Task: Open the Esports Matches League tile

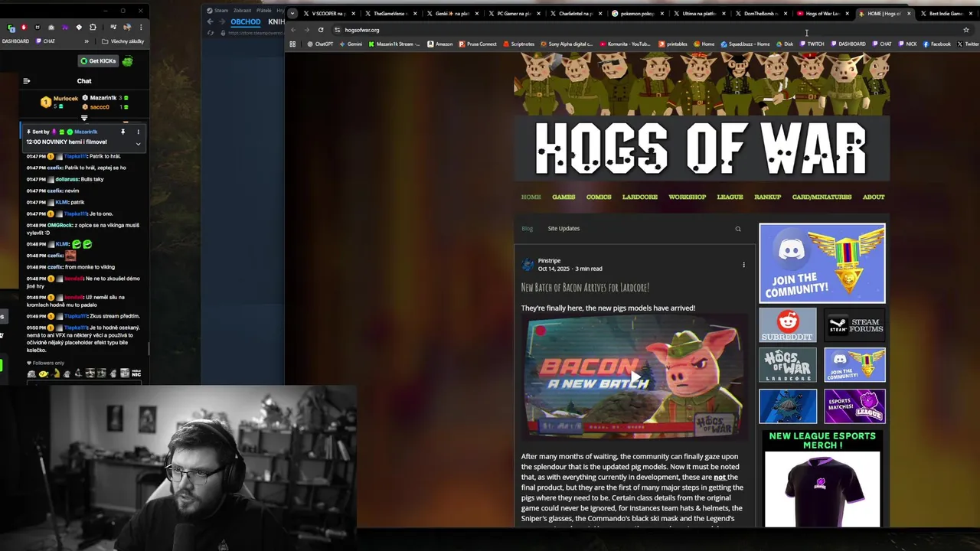Action: point(855,406)
